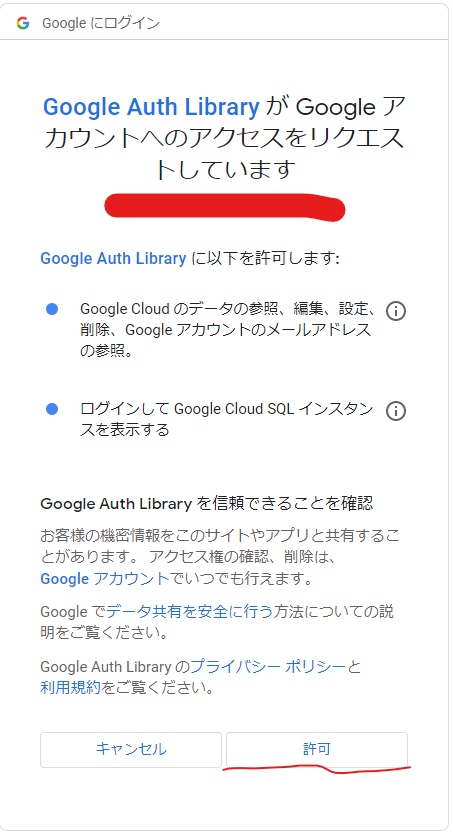Click the Cloud SQL インスタンス permission text
This screenshot has height=833, width=453.
click(x=227, y=419)
